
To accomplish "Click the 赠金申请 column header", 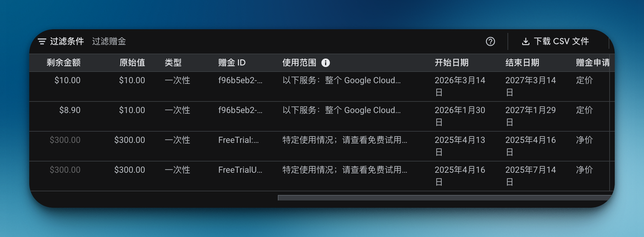I will coord(593,63).
